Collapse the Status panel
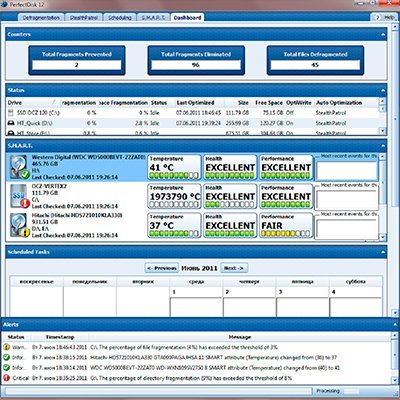Image resolution: width=400 pixels, height=400 pixels. [383, 90]
